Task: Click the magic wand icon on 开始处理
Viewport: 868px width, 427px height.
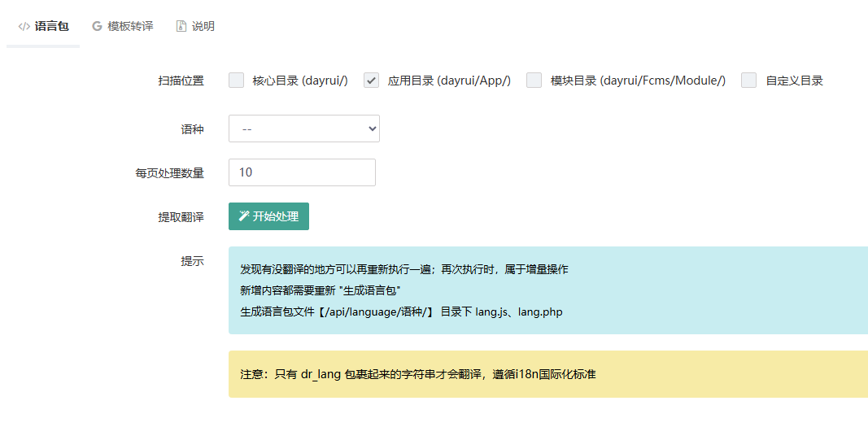Action: click(x=243, y=216)
